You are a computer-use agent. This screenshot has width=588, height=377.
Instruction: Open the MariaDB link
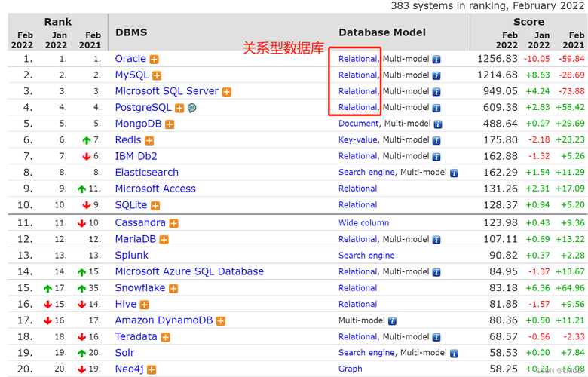[136, 239]
